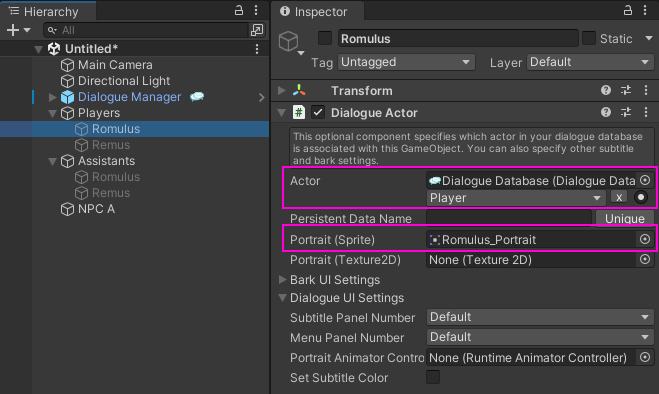This screenshot has height=394, width=659.
Task: Open the Hierarchy panel three-dot menu
Action: tap(256, 11)
